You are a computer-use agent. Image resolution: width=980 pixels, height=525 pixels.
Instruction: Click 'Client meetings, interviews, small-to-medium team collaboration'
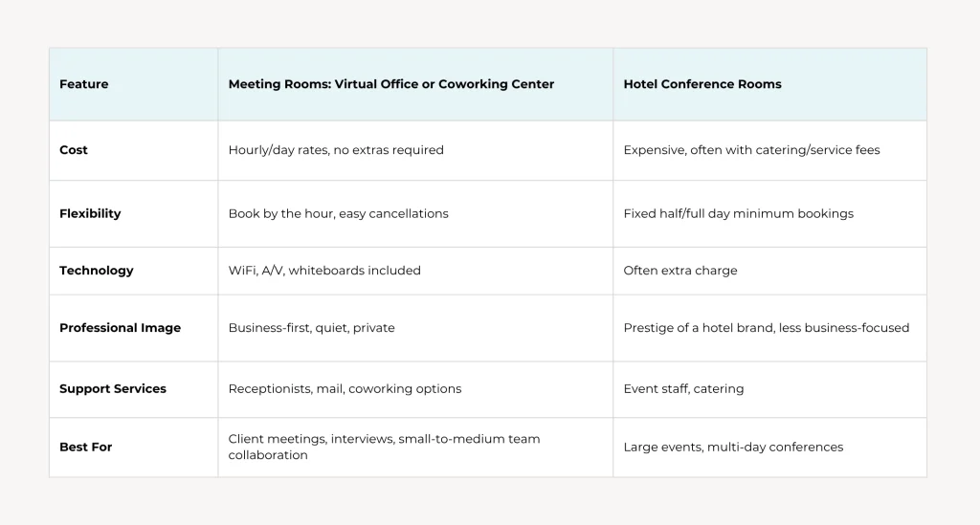pyautogui.click(x=384, y=447)
